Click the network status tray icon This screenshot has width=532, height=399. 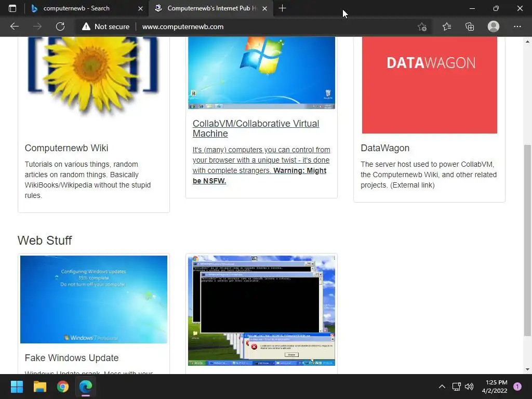(x=456, y=387)
